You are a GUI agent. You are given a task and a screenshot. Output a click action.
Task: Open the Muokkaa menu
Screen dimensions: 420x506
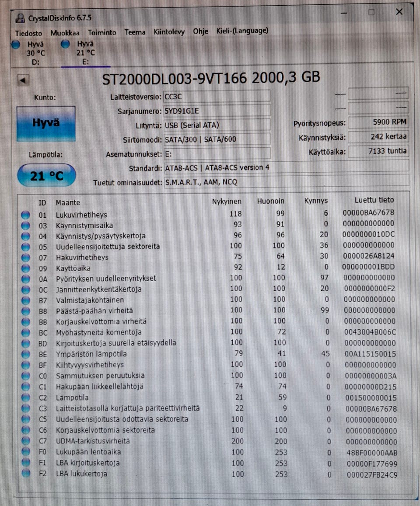pyautogui.click(x=65, y=33)
